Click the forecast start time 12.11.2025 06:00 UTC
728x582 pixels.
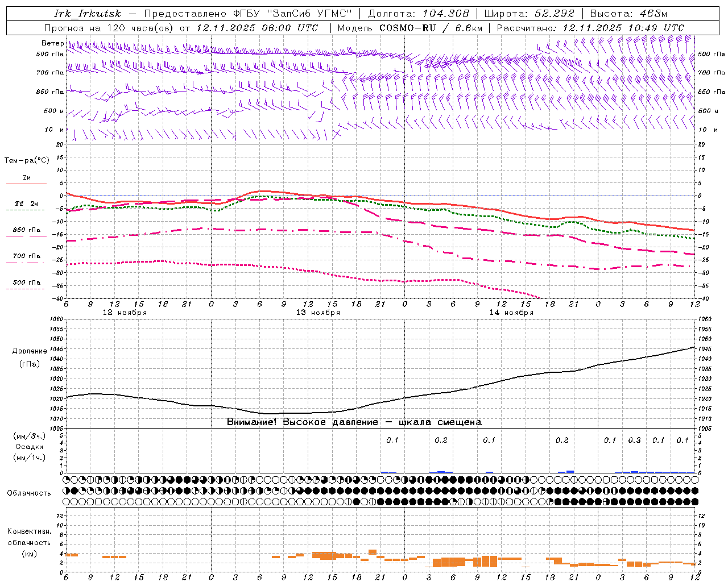click(257, 28)
